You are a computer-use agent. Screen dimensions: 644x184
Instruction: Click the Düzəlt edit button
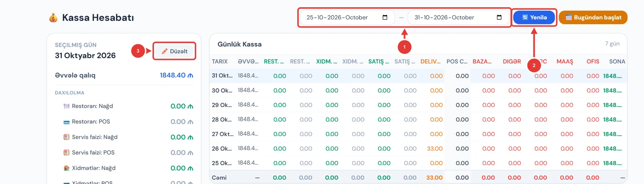point(174,51)
